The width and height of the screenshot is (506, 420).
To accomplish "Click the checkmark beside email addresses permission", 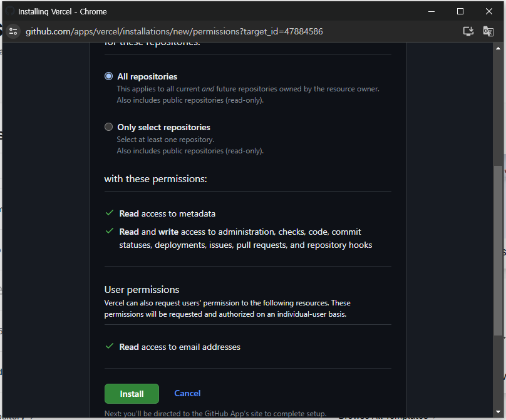I will [x=110, y=346].
